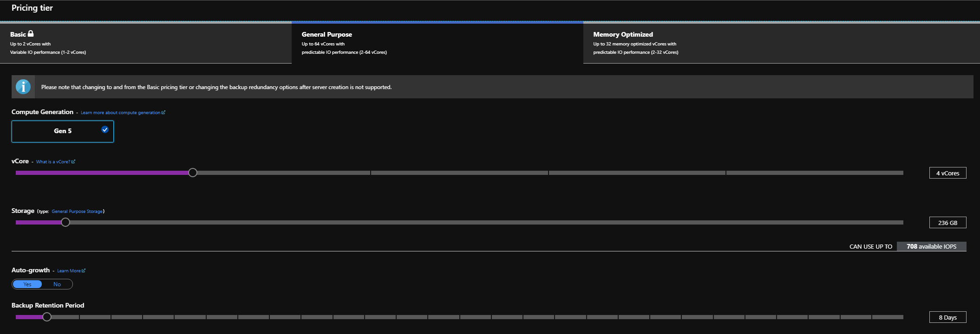Click the 8 Days retention value field
The image size is (980, 334).
point(947,317)
